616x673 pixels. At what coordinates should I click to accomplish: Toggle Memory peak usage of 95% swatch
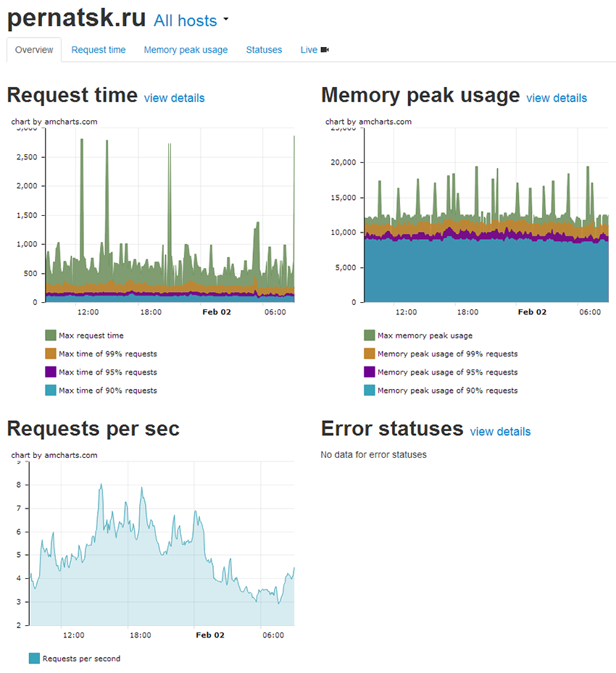pyautogui.click(x=370, y=372)
